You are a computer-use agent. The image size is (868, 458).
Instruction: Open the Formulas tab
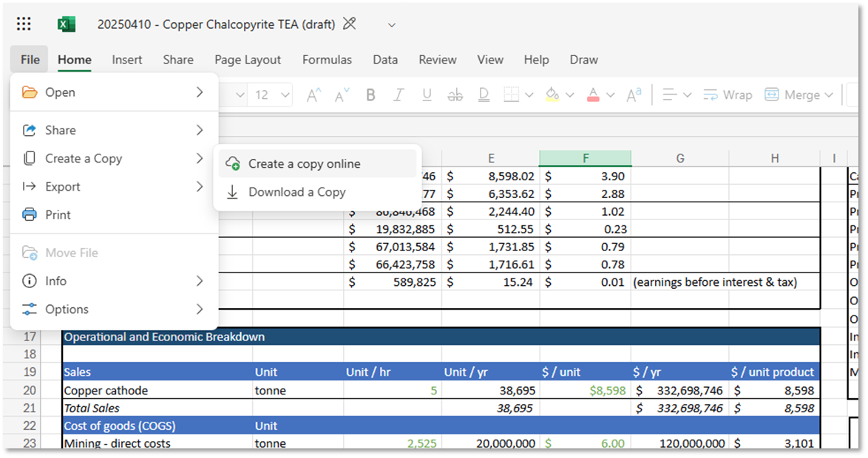(x=327, y=60)
